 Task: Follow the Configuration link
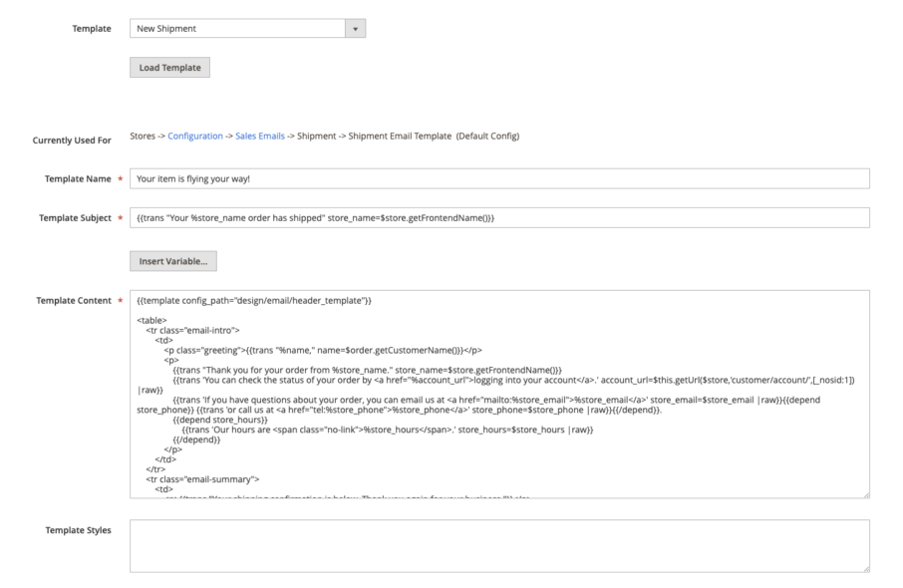click(x=195, y=136)
